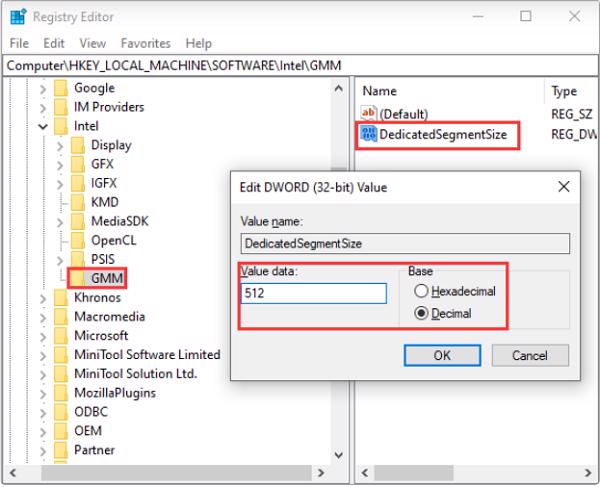
Task: Select the GMM folder icon
Action: click(x=78, y=278)
